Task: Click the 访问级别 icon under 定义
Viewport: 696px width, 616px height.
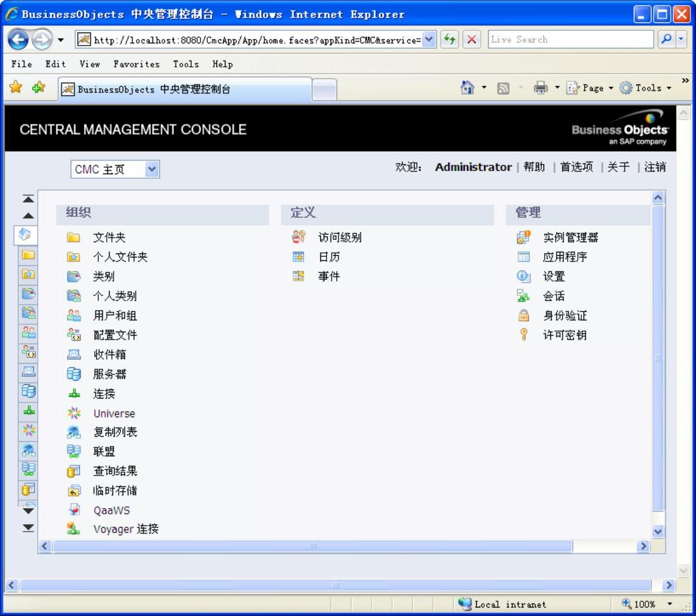Action: (x=299, y=237)
